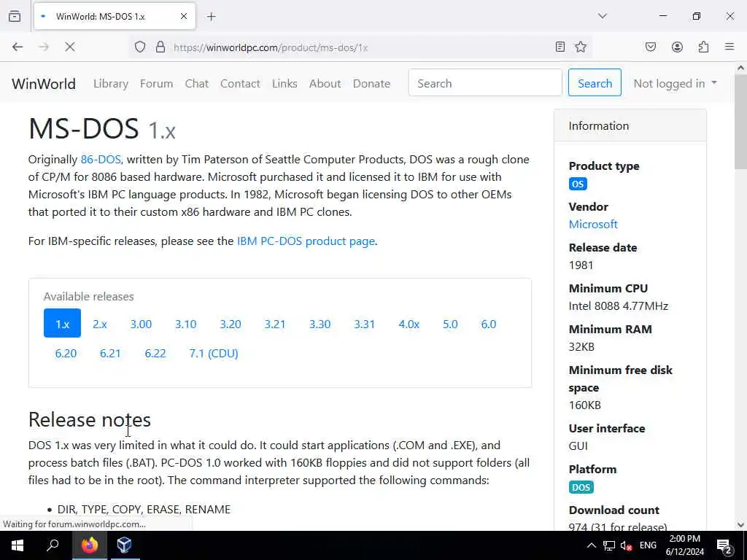Image resolution: width=747 pixels, height=560 pixels.
Task: Open the Library menu item
Action: (111, 83)
